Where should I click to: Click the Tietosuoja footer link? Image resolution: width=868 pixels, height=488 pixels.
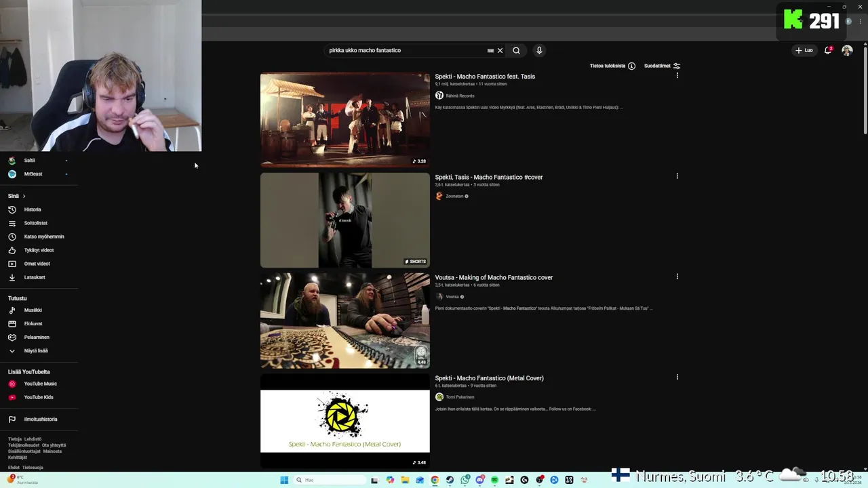[33, 468]
